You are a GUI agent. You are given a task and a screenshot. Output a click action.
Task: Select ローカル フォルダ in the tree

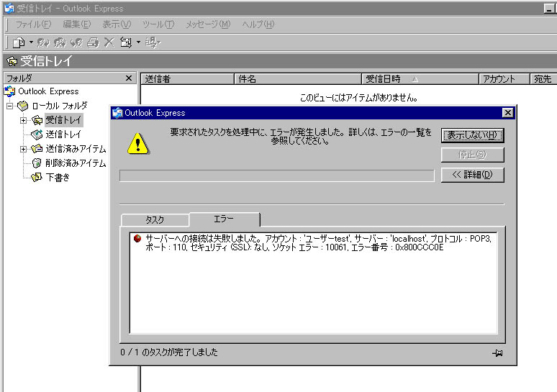click(x=60, y=106)
